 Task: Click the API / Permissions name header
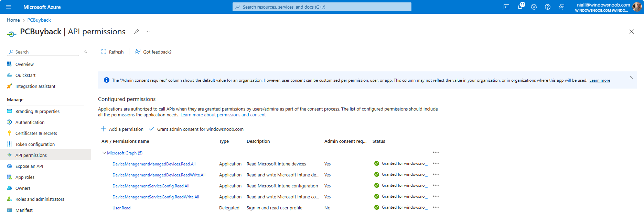pos(125,141)
